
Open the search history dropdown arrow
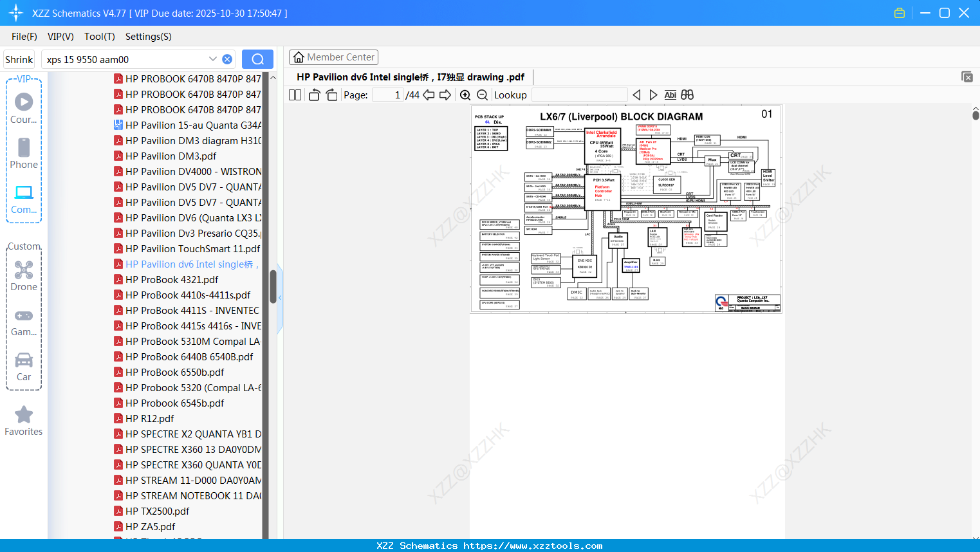tap(213, 59)
